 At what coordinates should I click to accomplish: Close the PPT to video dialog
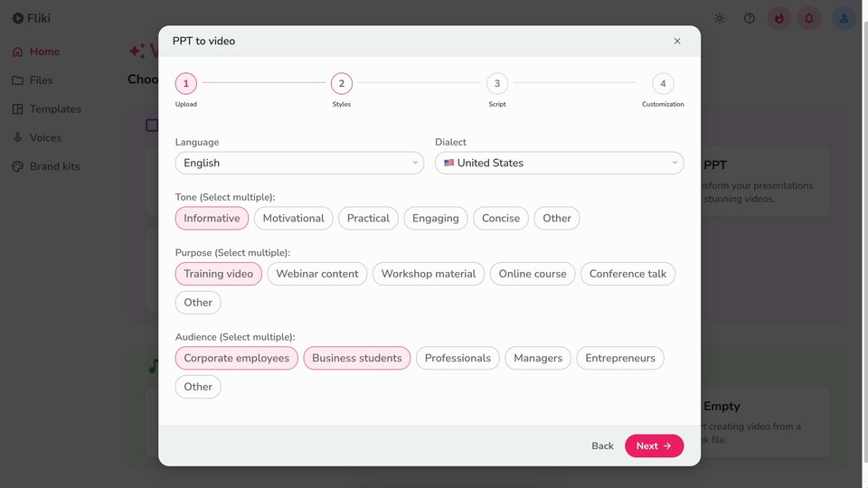[x=677, y=41]
